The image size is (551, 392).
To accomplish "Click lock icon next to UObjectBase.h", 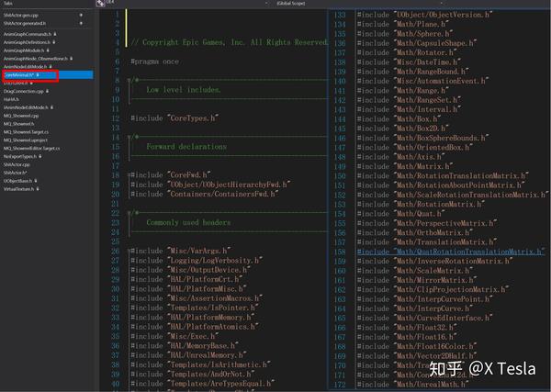I will [36, 181].
